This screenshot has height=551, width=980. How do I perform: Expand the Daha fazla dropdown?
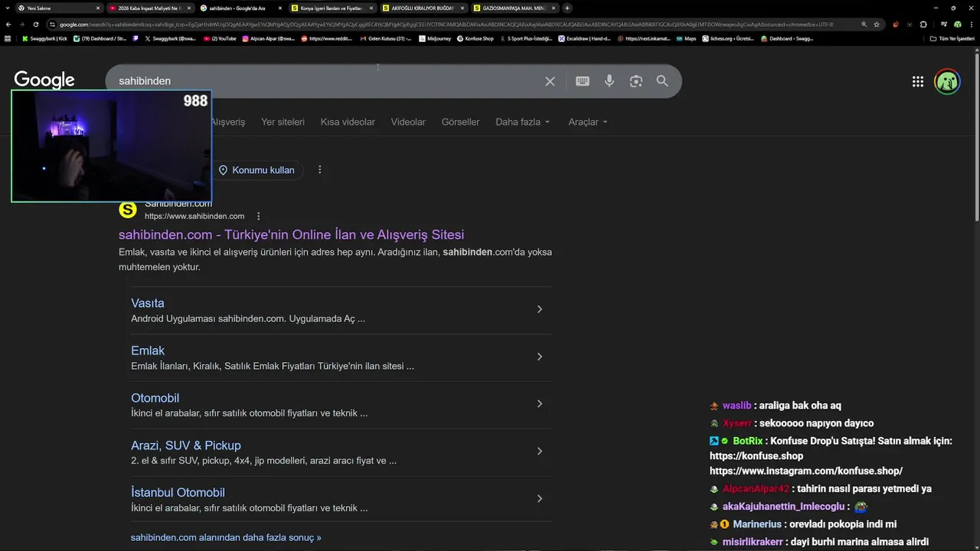click(x=523, y=122)
